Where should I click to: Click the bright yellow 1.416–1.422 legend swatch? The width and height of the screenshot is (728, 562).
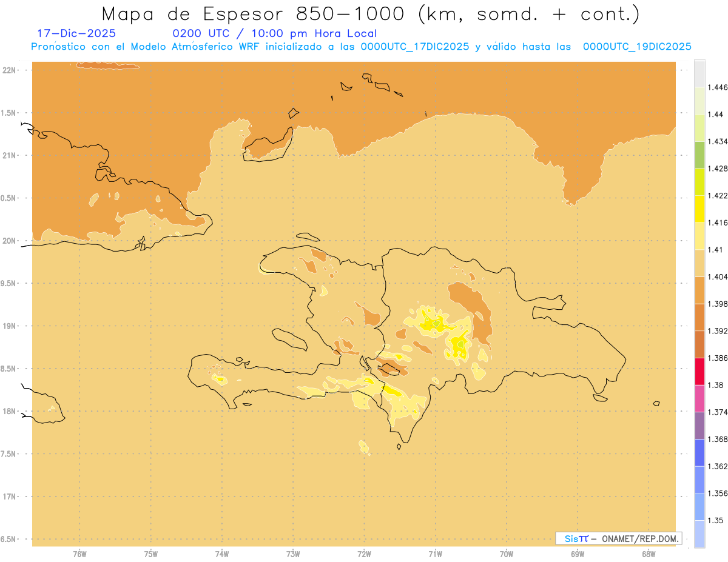point(699,209)
